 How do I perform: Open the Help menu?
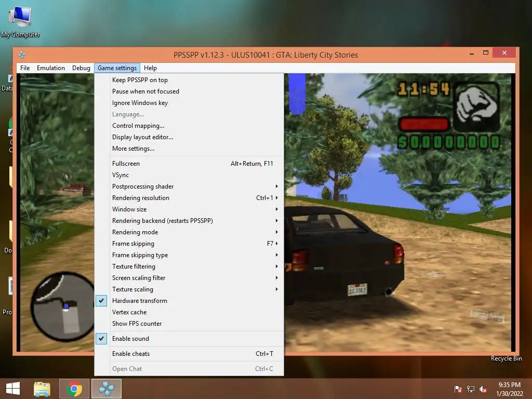150,68
